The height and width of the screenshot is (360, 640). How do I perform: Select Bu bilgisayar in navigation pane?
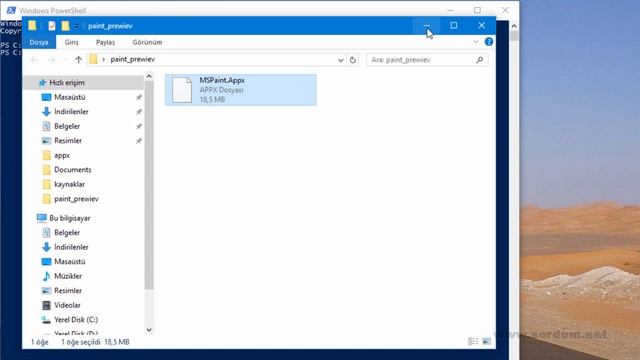point(69,218)
